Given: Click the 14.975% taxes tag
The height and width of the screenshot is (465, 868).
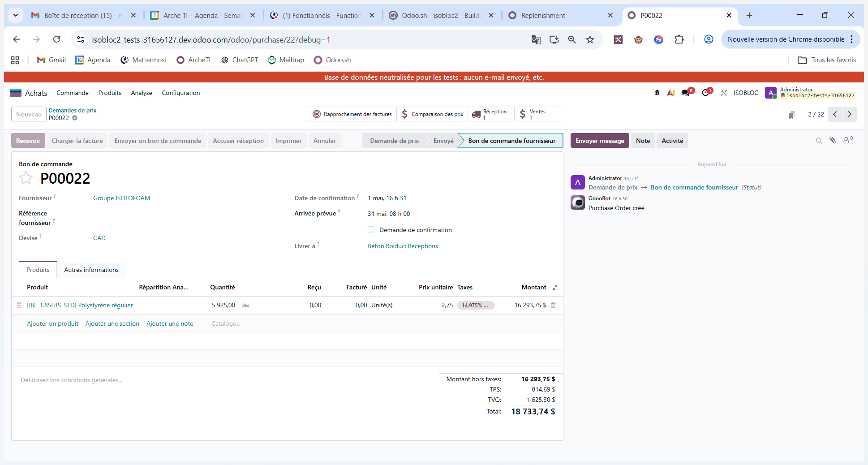Looking at the screenshot, I should tap(476, 306).
